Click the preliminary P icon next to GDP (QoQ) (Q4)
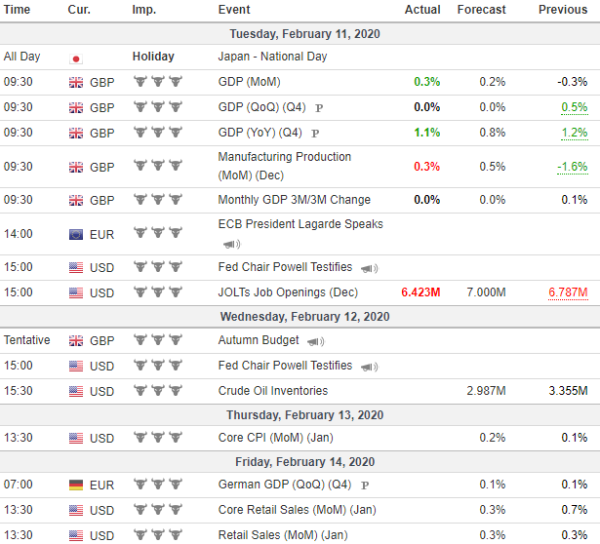 (x=319, y=108)
